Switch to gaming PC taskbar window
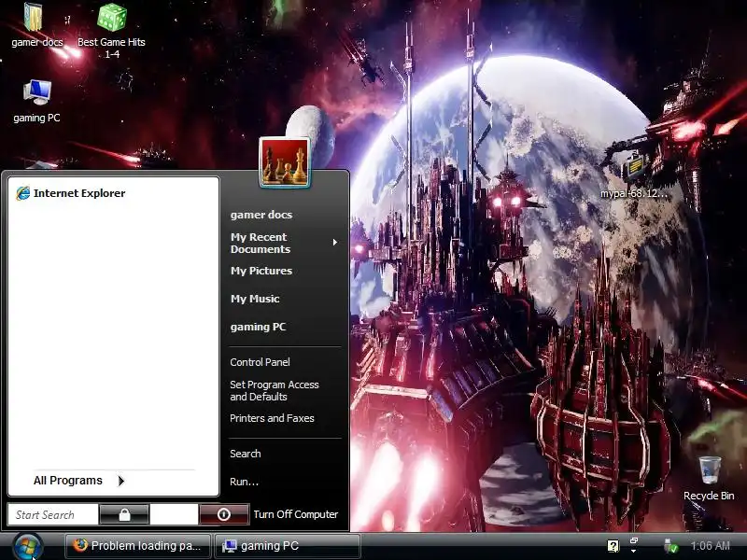The width and height of the screenshot is (747, 560). pyautogui.click(x=288, y=546)
